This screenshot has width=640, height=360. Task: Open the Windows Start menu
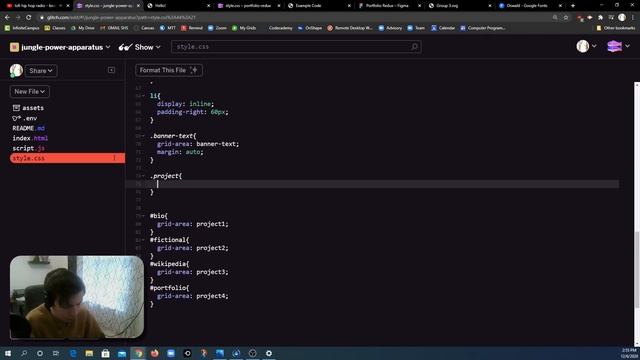(x=8, y=353)
